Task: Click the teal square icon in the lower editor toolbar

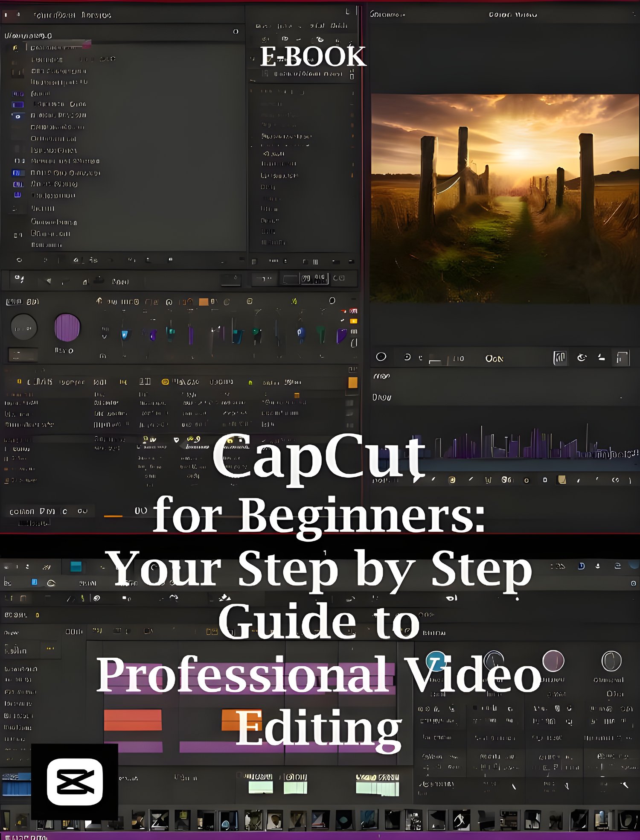Action: point(76,566)
